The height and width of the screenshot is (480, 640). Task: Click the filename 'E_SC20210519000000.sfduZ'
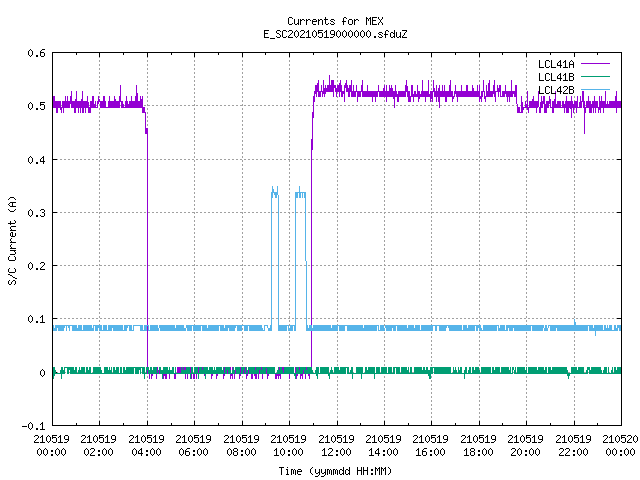335,34
